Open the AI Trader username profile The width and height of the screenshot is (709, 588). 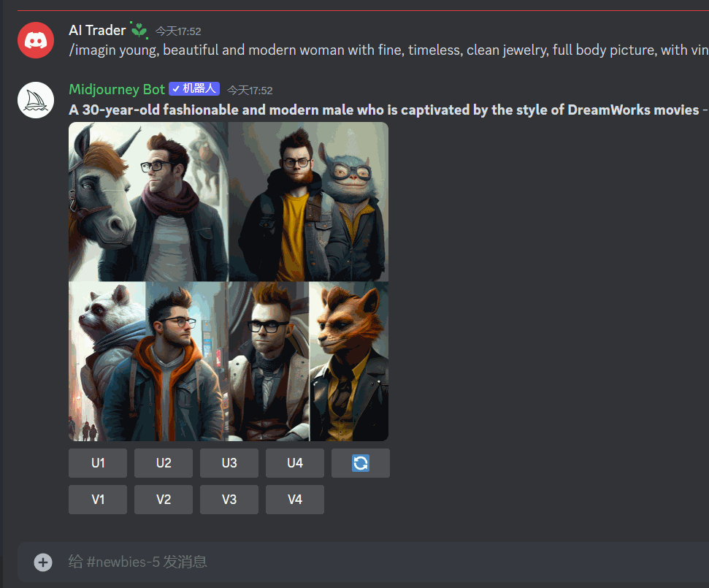(x=97, y=31)
